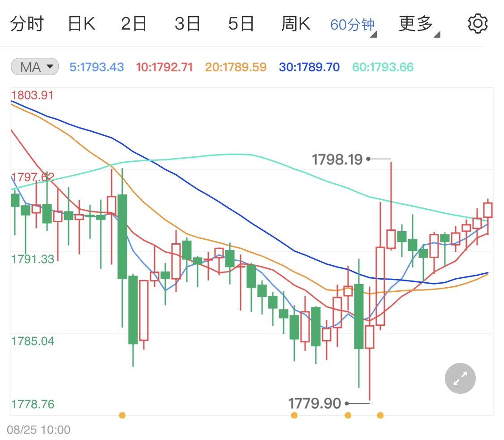504x440 pixels.
Task: Click the low price label 1779.90
Action: point(314,403)
